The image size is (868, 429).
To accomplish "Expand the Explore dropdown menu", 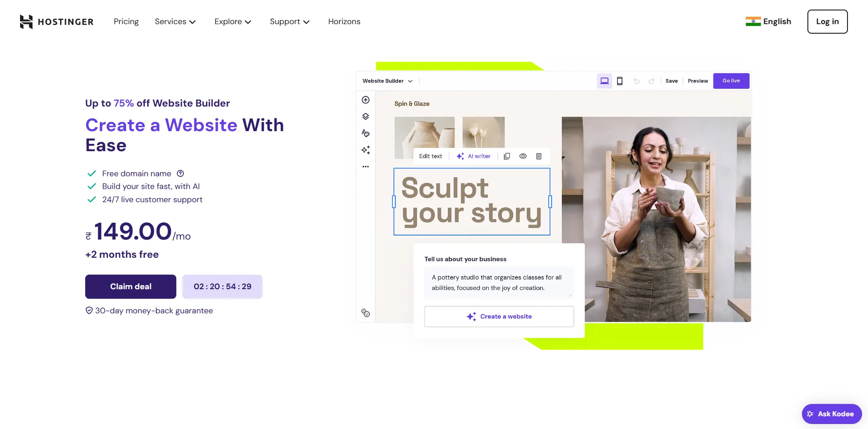I will point(232,21).
